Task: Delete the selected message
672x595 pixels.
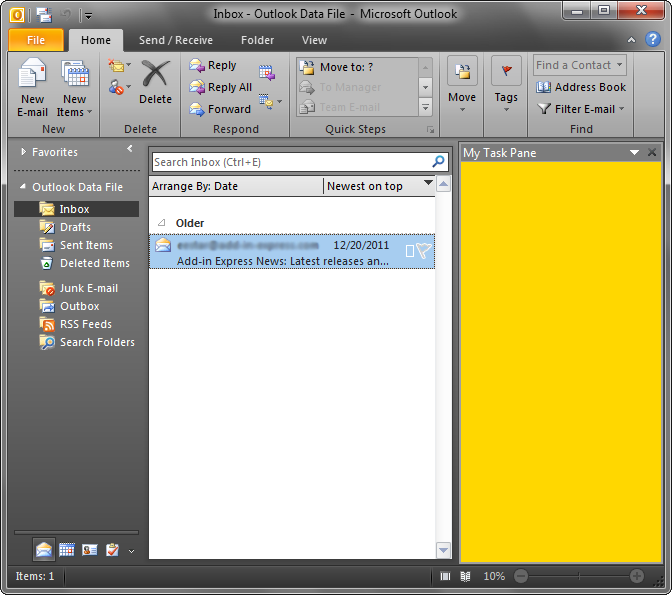Action: point(155,82)
